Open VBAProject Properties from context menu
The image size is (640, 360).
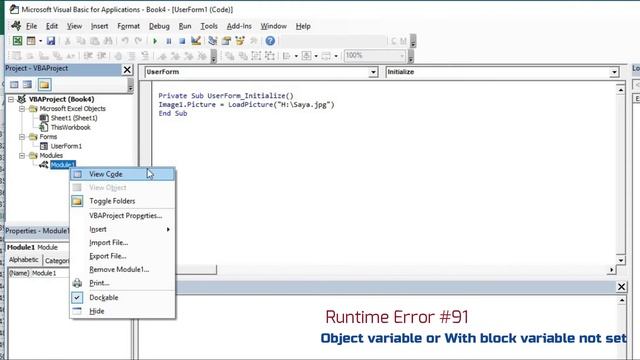coord(122,216)
